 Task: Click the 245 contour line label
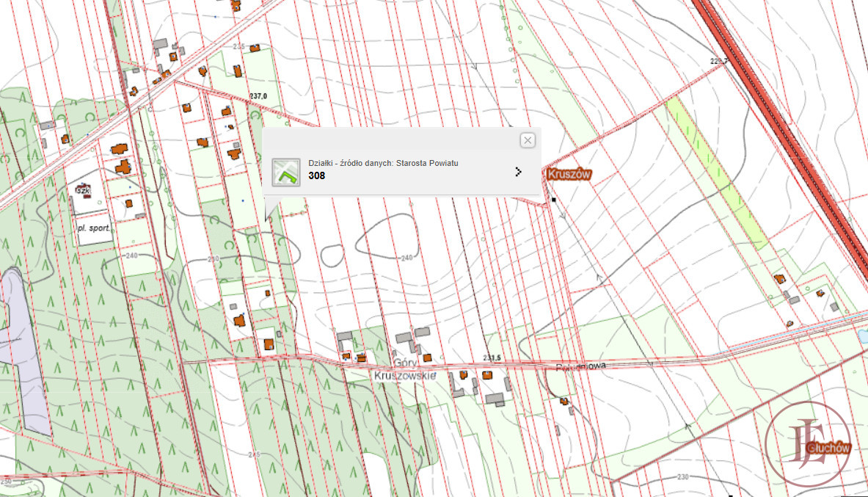click(x=254, y=454)
